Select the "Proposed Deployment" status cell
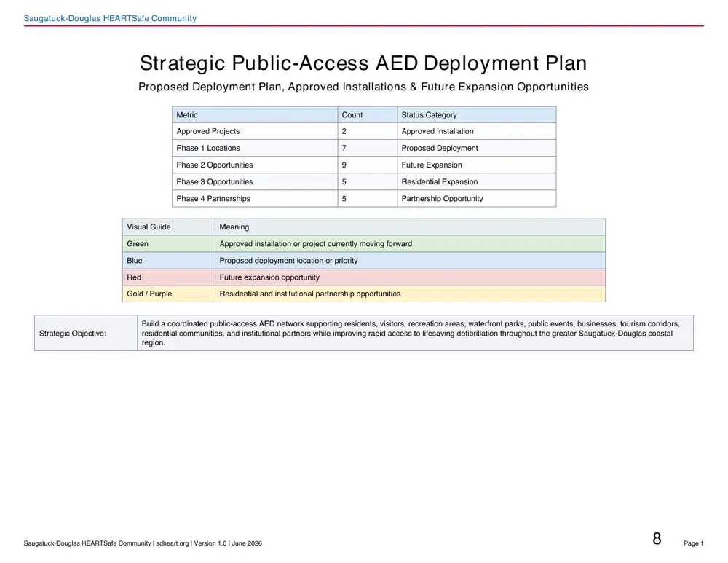This screenshot has width=728, height=563. pyautogui.click(x=476, y=148)
